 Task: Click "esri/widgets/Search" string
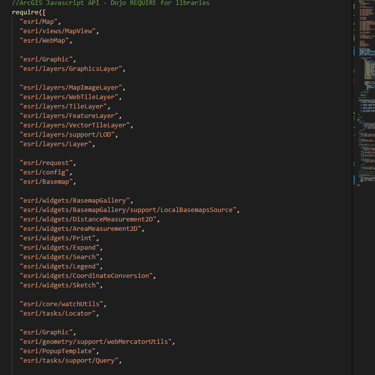(x=60, y=257)
